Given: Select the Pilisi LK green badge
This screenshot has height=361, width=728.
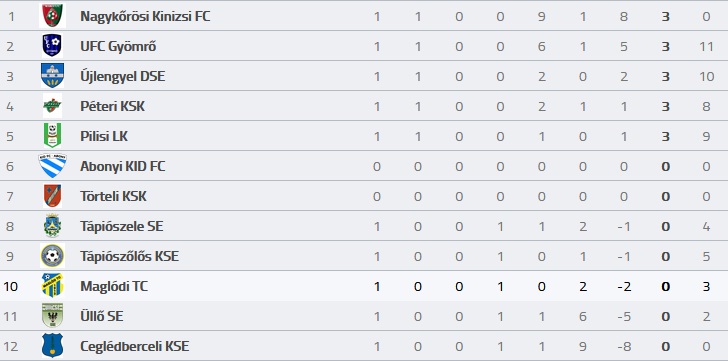Looking at the screenshot, I should (x=52, y=135).
